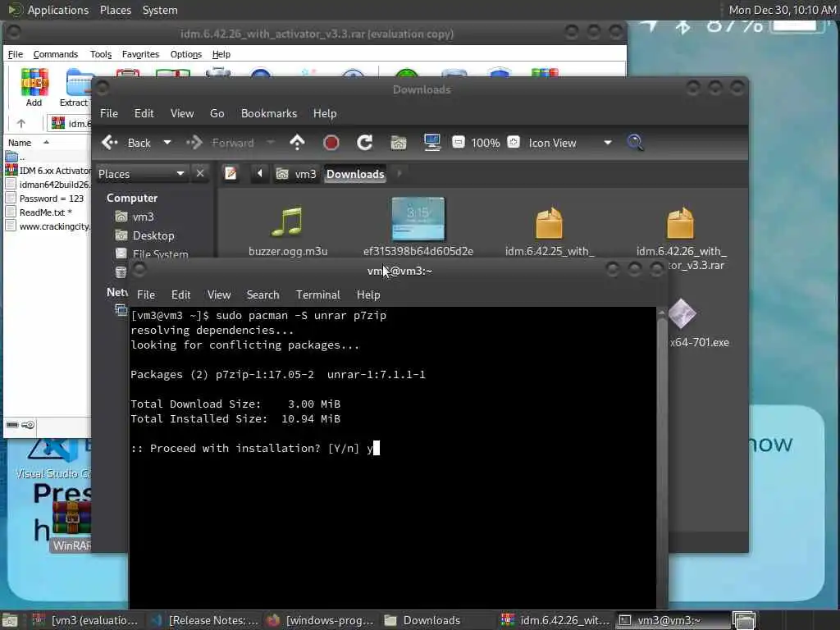Open Help menu in Downloads window

pos(325,113)
